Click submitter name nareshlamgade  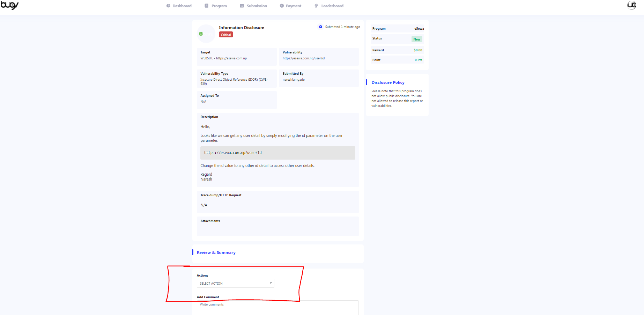294,80
